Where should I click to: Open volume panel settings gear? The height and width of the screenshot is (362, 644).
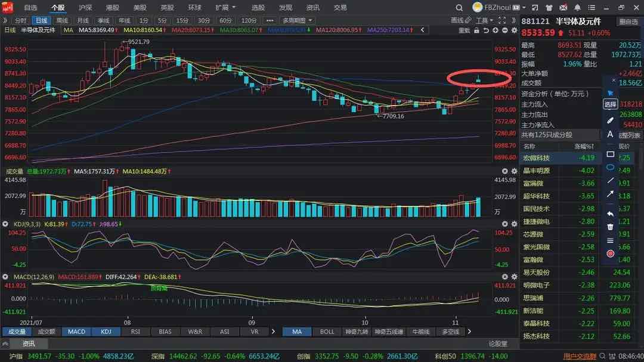pos(514,171)
